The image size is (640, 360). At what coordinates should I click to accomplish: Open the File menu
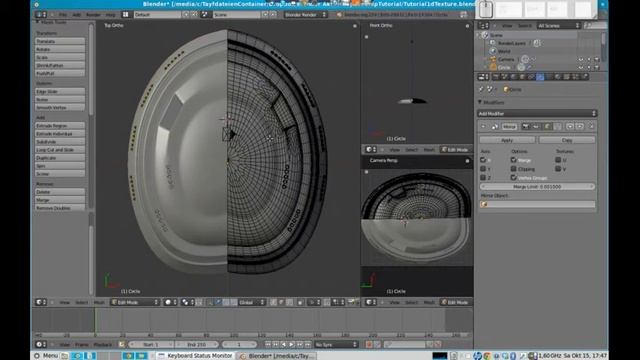[62, 15]
